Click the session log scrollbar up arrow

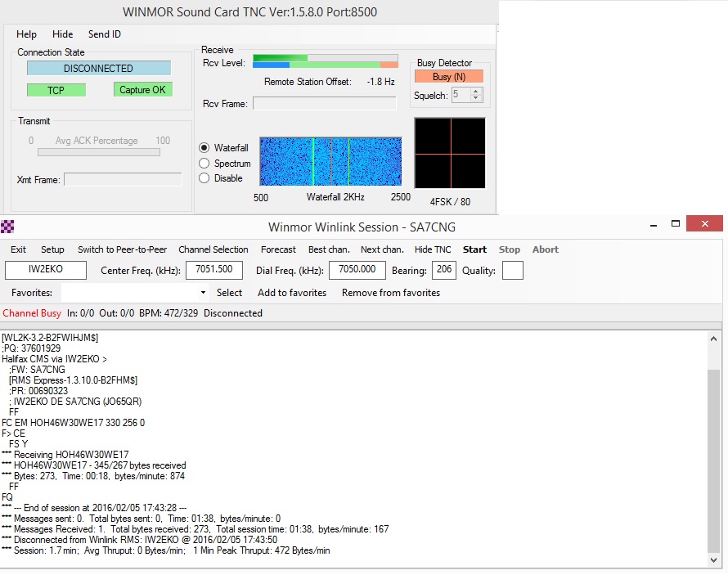pyautogui.click(x=713, y=339)
